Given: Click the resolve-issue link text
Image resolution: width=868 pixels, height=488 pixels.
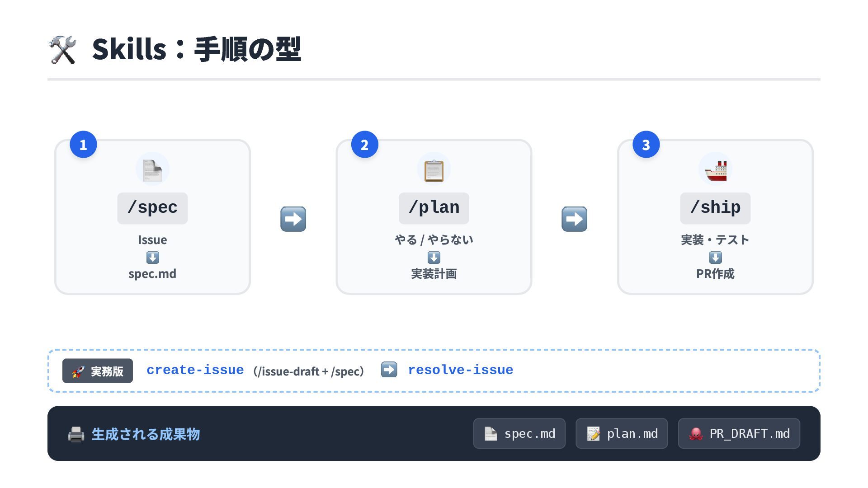Looking at the screenshot, I should [460, 370].
